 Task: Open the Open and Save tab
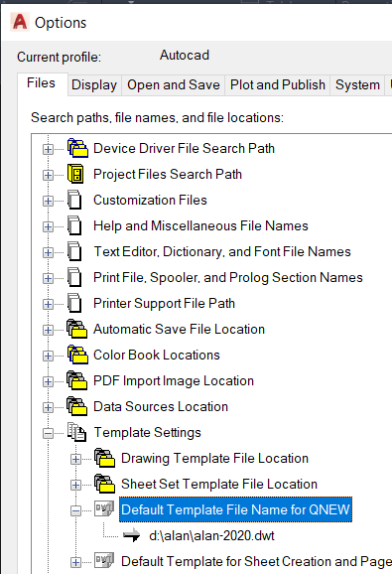pos(174,85)
